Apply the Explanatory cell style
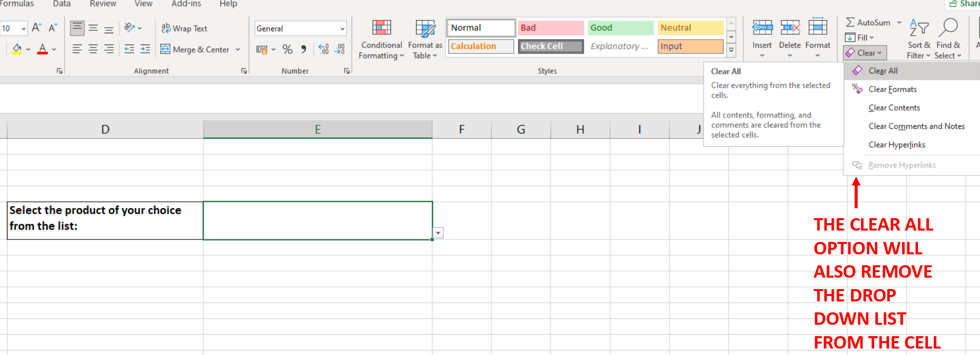 point(621,46)
